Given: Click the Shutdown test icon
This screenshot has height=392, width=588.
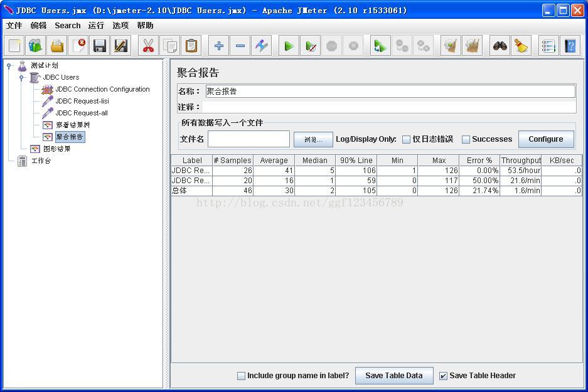Looking at the screenshot, I should pyautogui.click(x=353, y=46).
